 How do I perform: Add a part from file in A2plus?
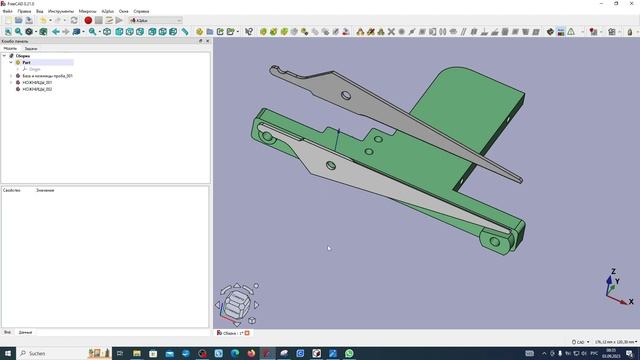[x=263, y=32]
